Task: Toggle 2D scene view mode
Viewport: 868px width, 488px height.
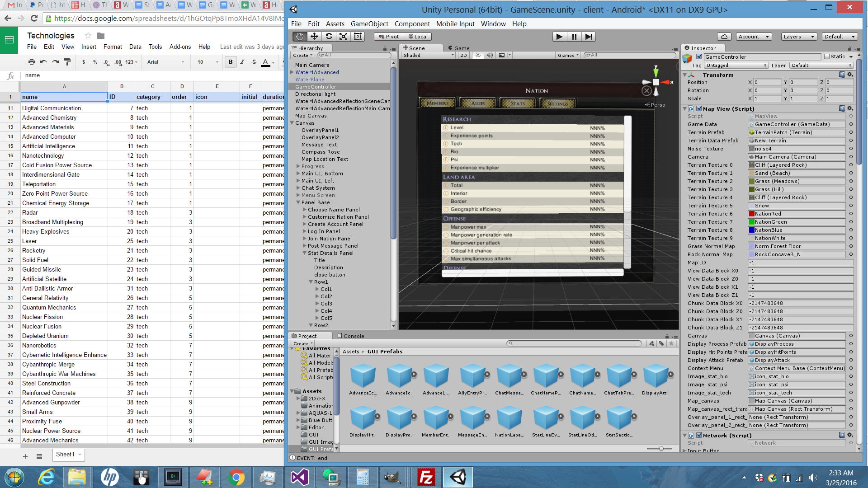Action: click(463, 55)
